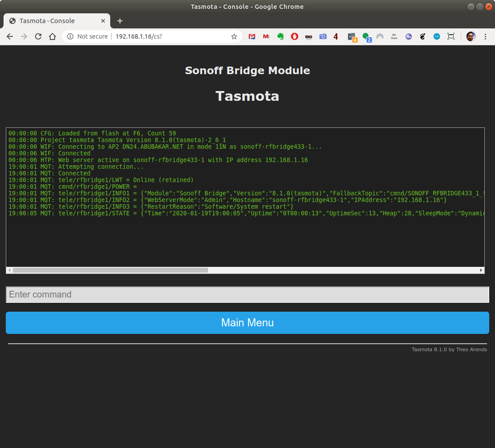Open the green-cornered fullscreen capture extension
The width and height of the screenshot is (495, 448).
tap(451, 36)
